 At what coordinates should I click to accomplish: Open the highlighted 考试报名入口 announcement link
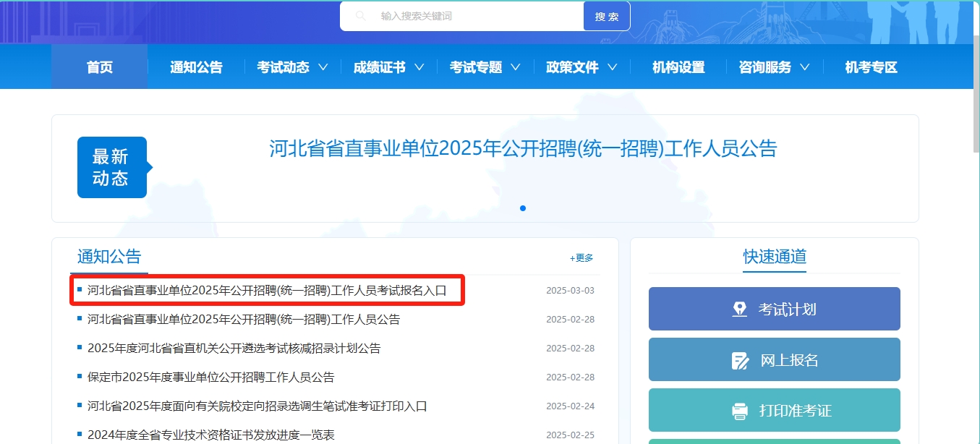click(x=267, y=291)
